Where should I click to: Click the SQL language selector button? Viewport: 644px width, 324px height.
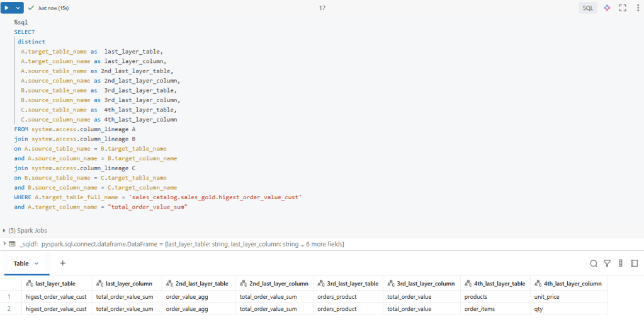587,8
